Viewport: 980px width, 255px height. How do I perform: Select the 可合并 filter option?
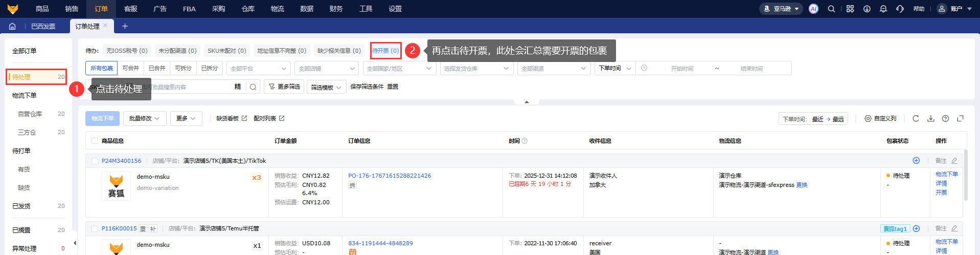tap(131, 68)
